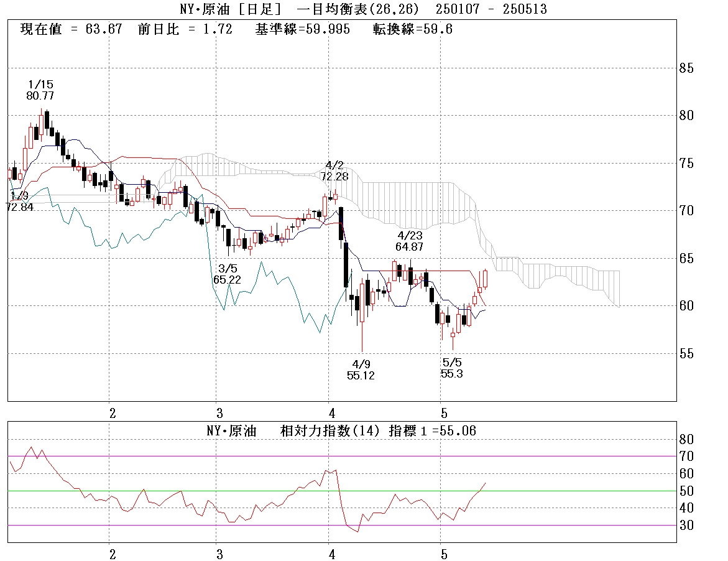The image size is (728, 561).
Task: Select the 4/9 low label of 55.12
Action: click(361, 369)
